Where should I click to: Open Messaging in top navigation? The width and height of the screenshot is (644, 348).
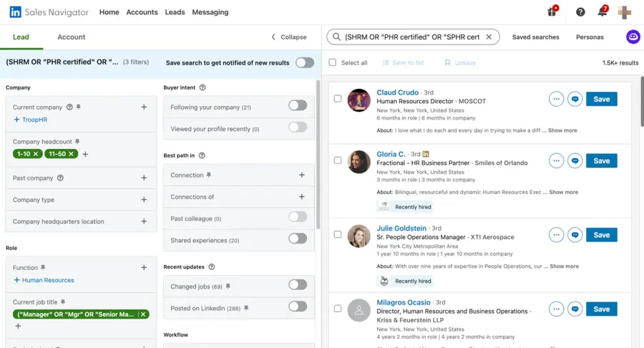click(x=210, y=12)
